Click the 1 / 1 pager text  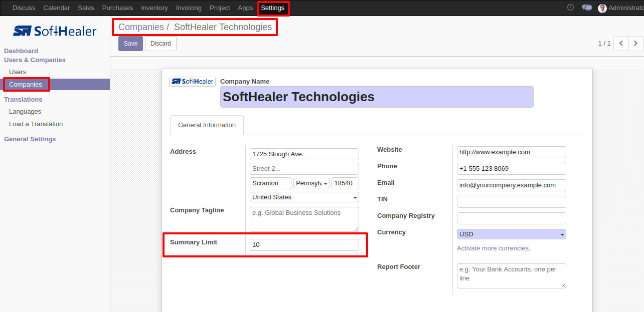pyautogui.click(x=604, y=44)
